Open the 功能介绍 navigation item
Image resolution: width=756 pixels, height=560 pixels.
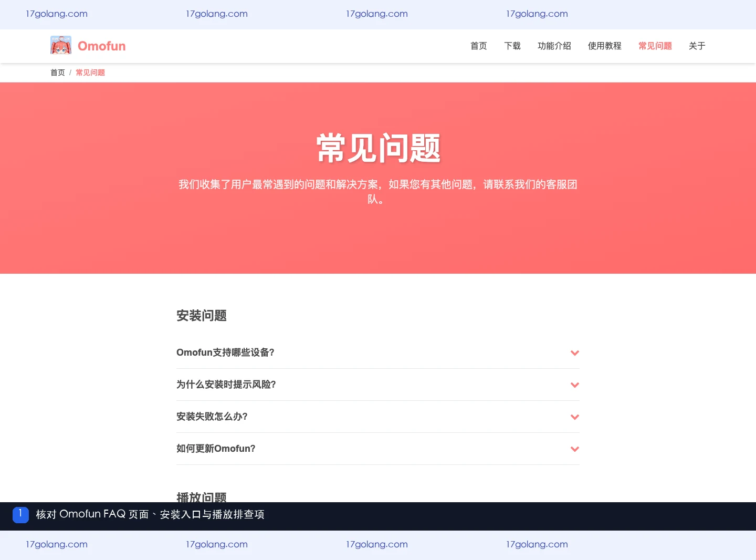[x=554, y=46]
